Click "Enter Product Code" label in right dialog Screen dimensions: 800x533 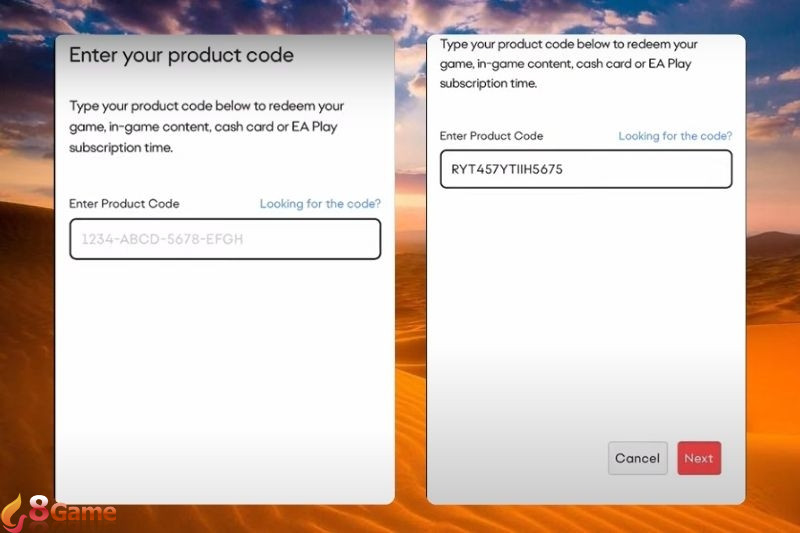491,136
